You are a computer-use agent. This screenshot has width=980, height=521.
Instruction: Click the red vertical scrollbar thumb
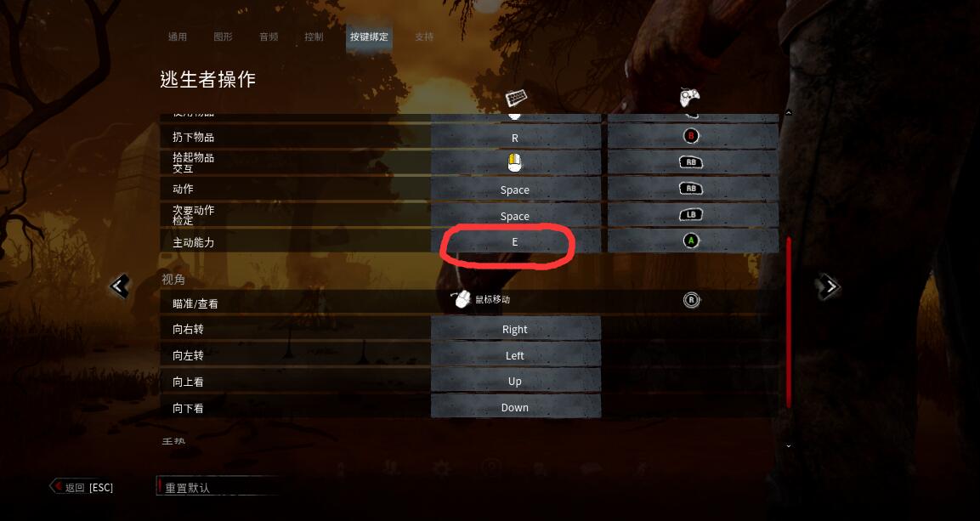tap(789, 322)
